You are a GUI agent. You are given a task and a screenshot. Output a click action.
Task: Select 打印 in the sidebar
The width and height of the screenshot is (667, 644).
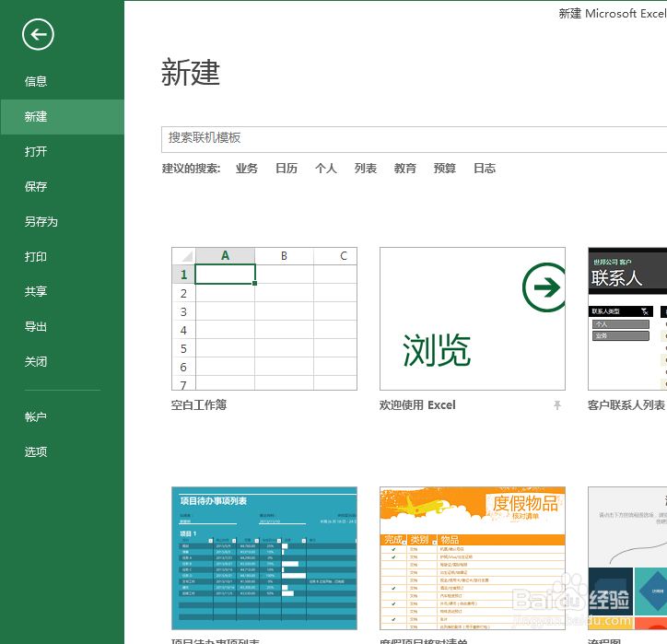36,256
